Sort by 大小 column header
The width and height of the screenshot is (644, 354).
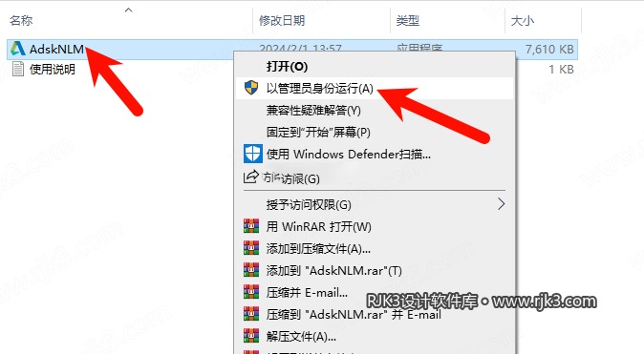[x=522, y=20]
